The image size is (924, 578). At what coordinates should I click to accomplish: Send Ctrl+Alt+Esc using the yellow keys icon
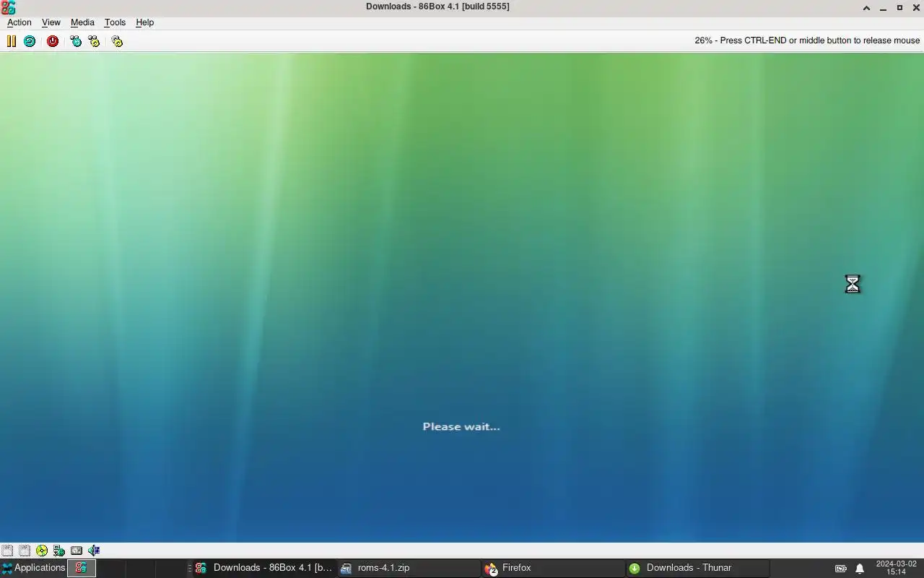click(94, 41)
